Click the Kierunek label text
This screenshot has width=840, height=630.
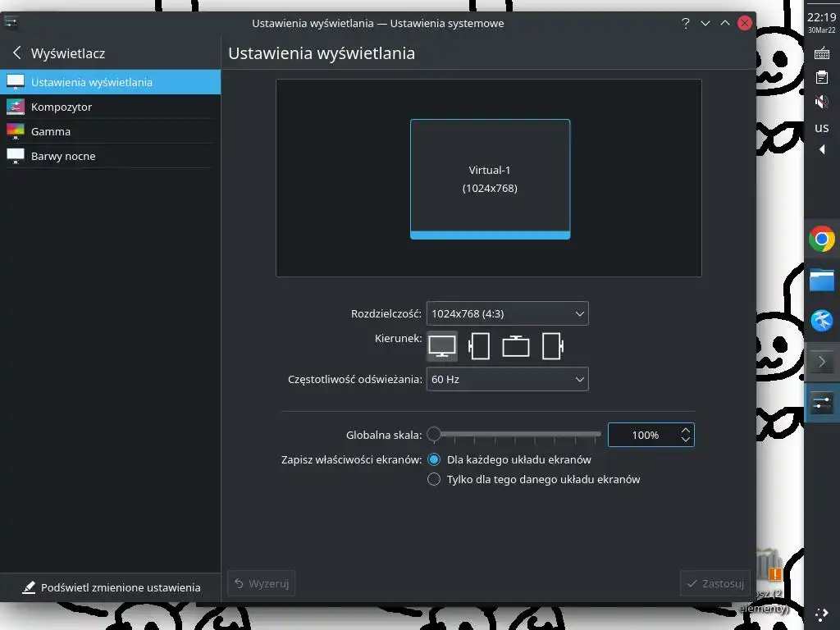398,339
